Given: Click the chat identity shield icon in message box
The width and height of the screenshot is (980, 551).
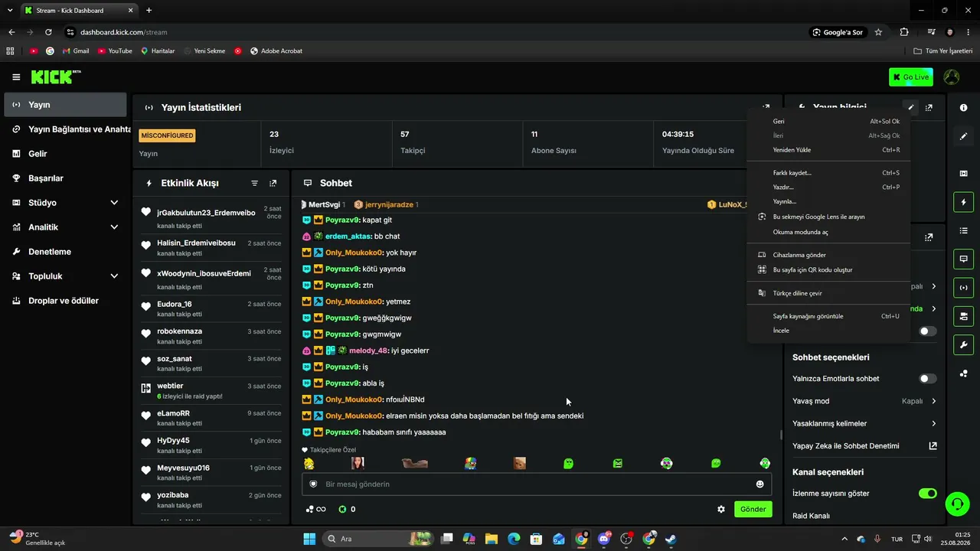Looking at the screenshot, I should coord(313,484).
